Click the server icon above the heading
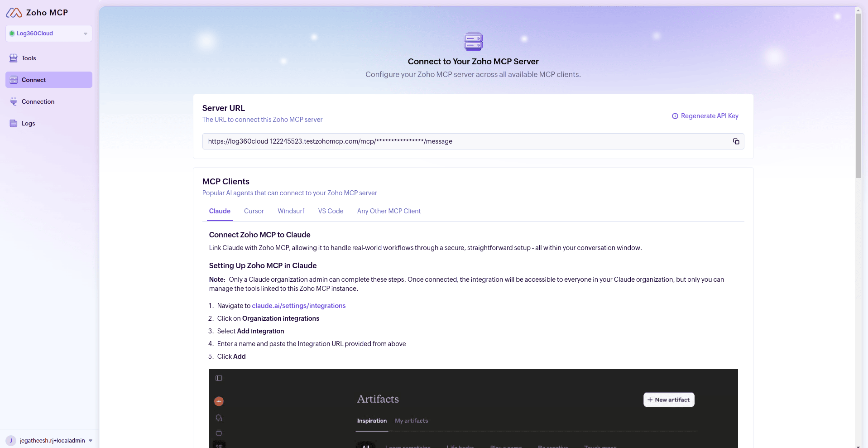Image resolution: width=868 pixels, height=448 pixels. click(473, 41)
